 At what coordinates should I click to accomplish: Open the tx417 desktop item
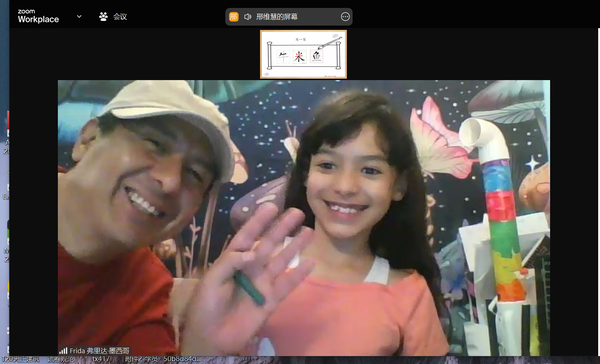tap(101, 359)
